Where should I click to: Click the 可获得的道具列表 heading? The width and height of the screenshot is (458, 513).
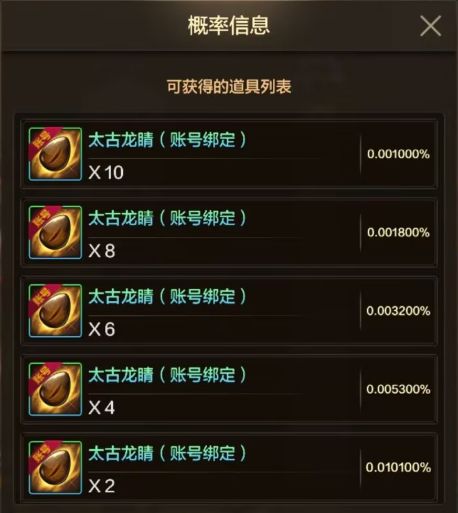[229, 87]
